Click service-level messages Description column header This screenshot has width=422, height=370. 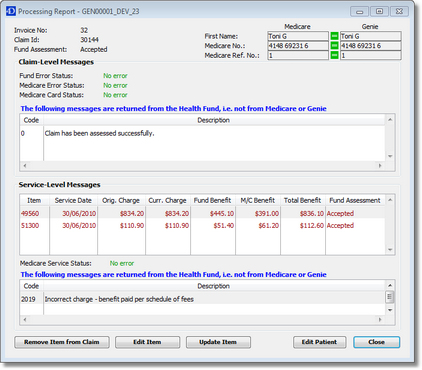[x=214, y=286]
